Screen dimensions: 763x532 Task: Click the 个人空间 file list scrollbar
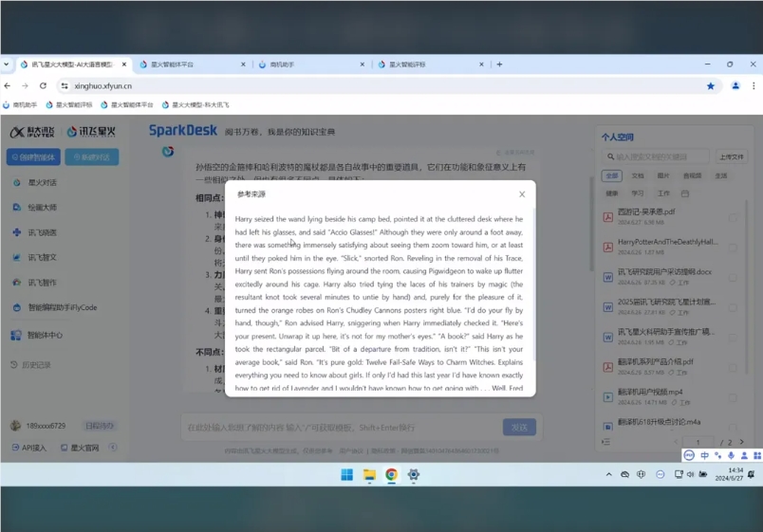tap(747, 287)
